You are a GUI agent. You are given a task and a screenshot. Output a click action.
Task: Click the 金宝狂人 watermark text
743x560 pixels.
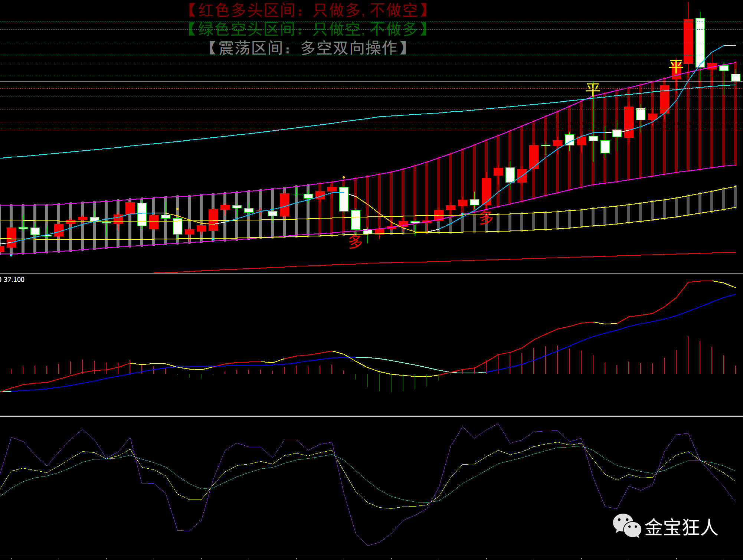pos(681,527)
